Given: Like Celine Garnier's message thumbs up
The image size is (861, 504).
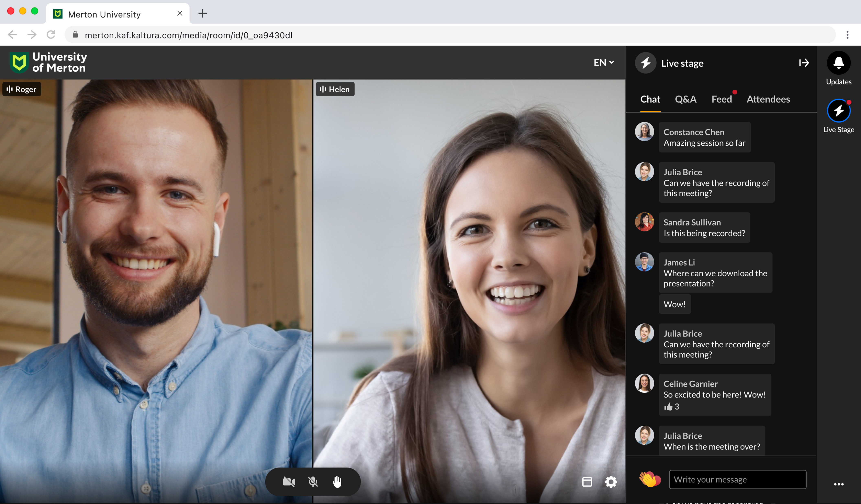Looking at the screenshot, I should pos(668,407).
